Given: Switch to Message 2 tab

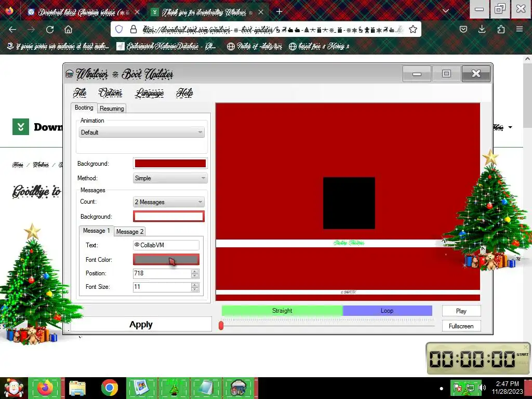Looking at the screenshot, I should [x=129, y=232].
